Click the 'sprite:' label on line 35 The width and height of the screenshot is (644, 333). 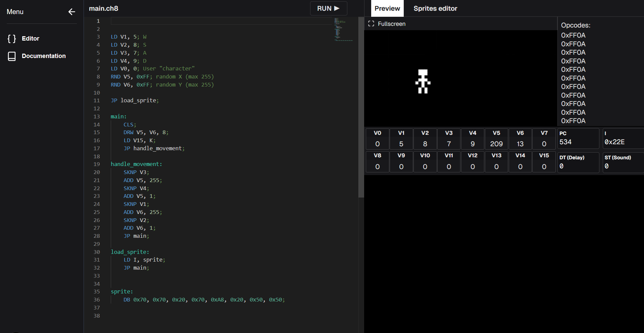[x=122, y=292]
